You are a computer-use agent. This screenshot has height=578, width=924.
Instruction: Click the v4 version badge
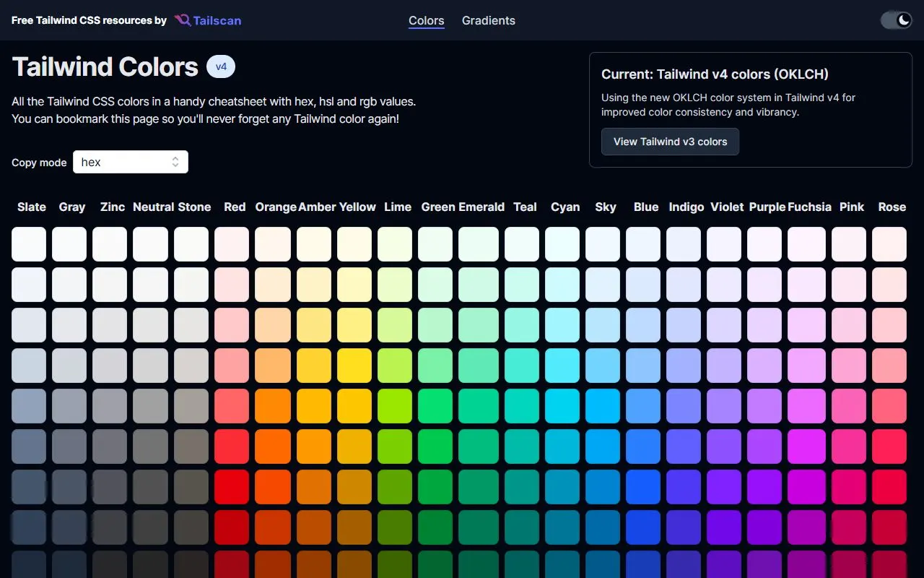coord(221,66)
